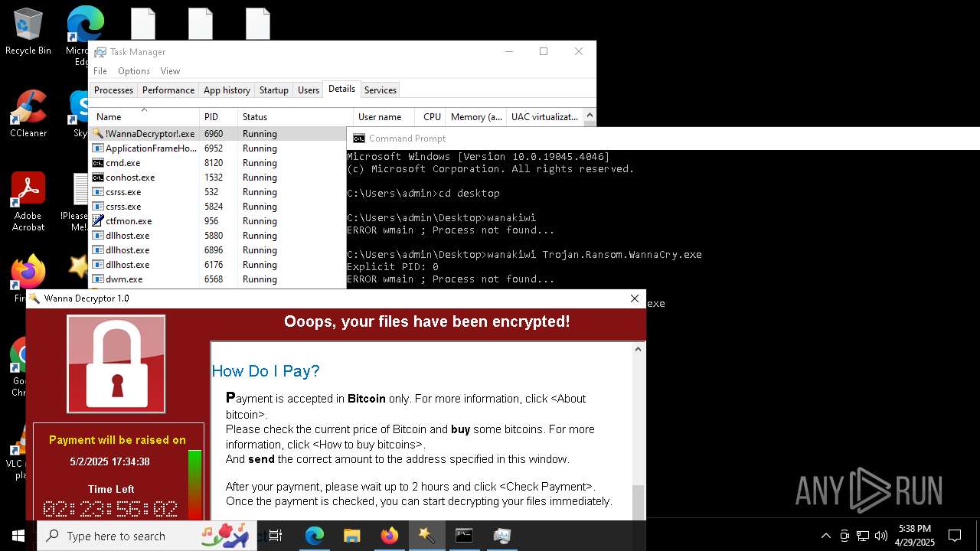Sort by the UAC virtualization column
The width and height of the screenshot is (980, 551).
[544, 117]
